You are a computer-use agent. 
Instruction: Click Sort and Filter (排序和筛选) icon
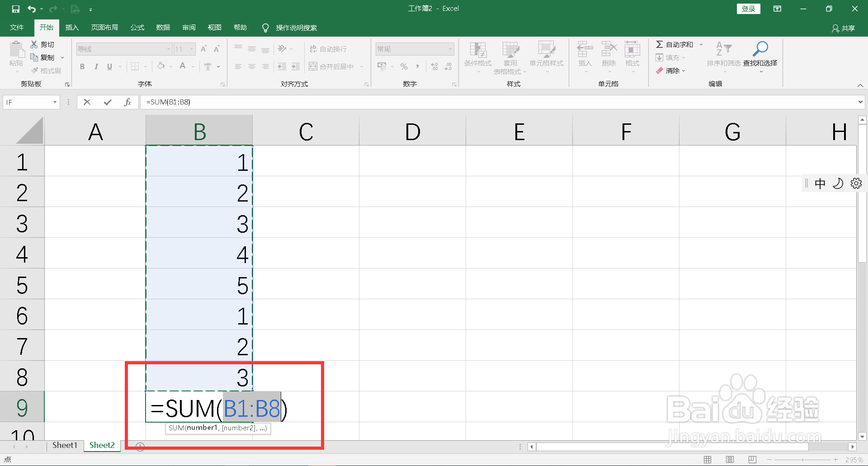click(723, 49)
